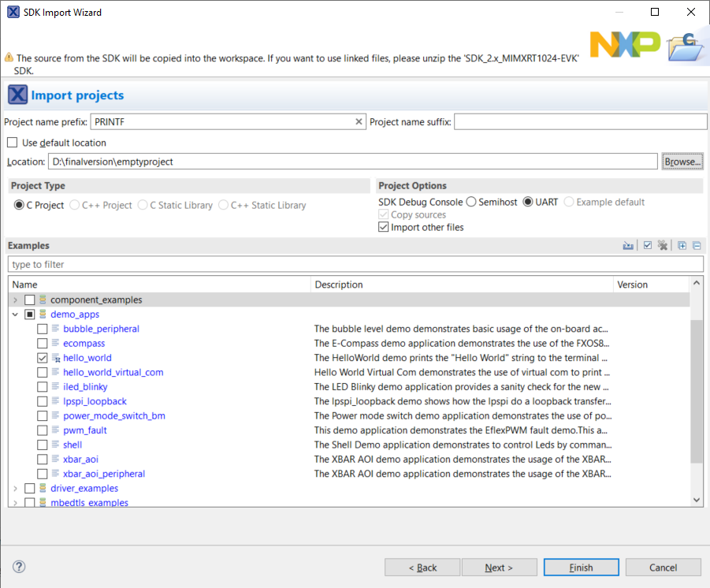This screenshot has height=588, width=710.
Task: Expand all tree nodes with the plus icon
Action: click(x=682, y=245)
